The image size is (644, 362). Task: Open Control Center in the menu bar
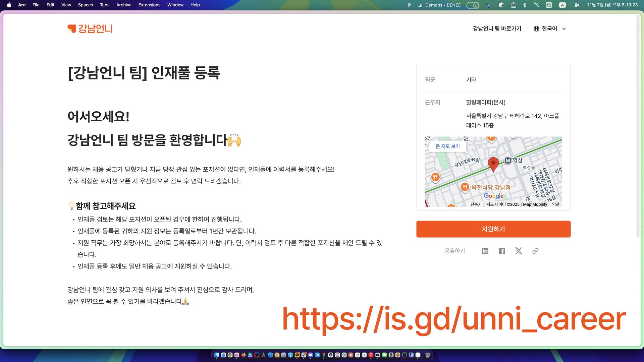tap(577, 5)
